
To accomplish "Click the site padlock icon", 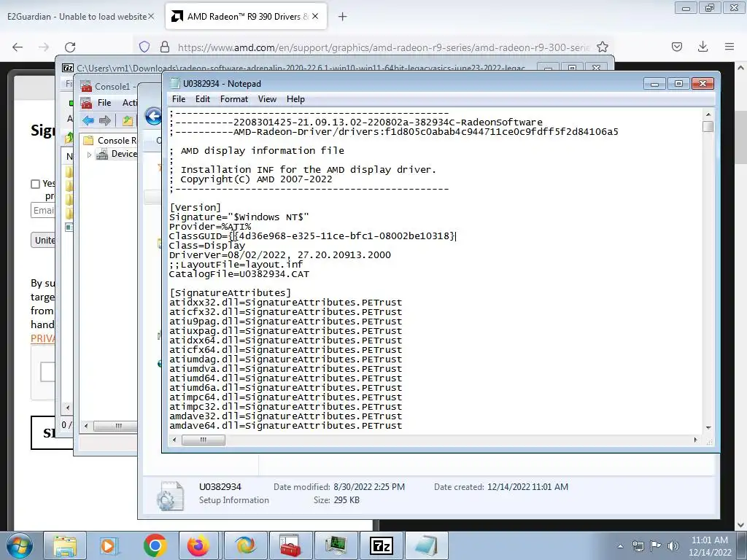I will click(165, 47).
